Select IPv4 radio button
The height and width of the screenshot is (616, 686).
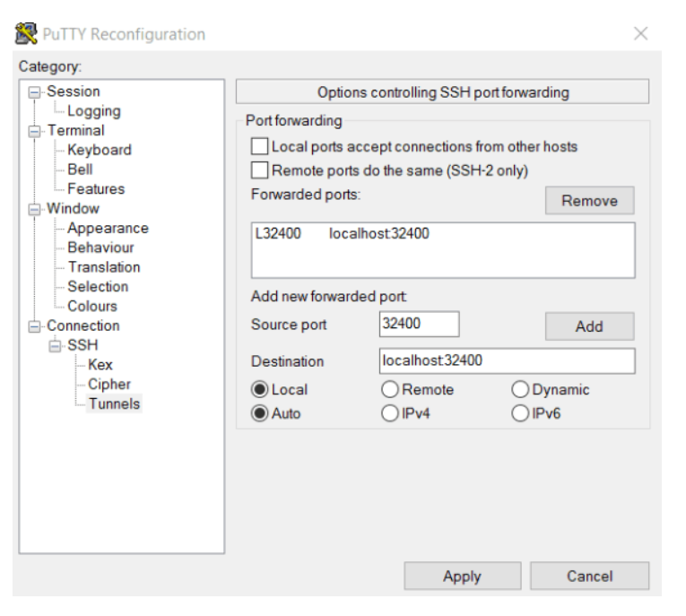389,413
